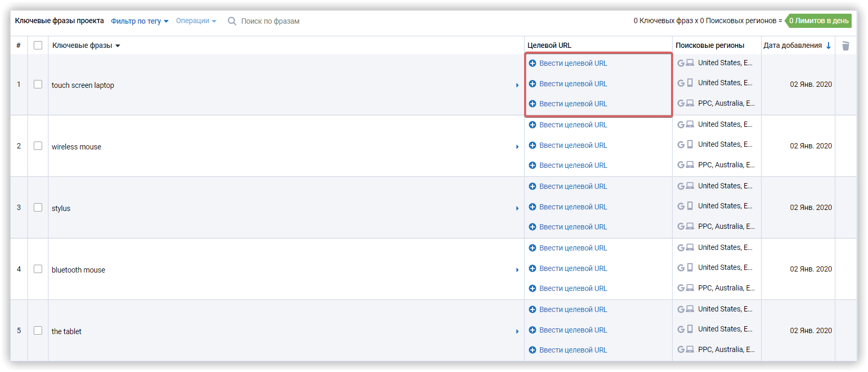Click the green Лимитов в день badge
The height and width of the screenshot is (372, 868).
[818, 21]
